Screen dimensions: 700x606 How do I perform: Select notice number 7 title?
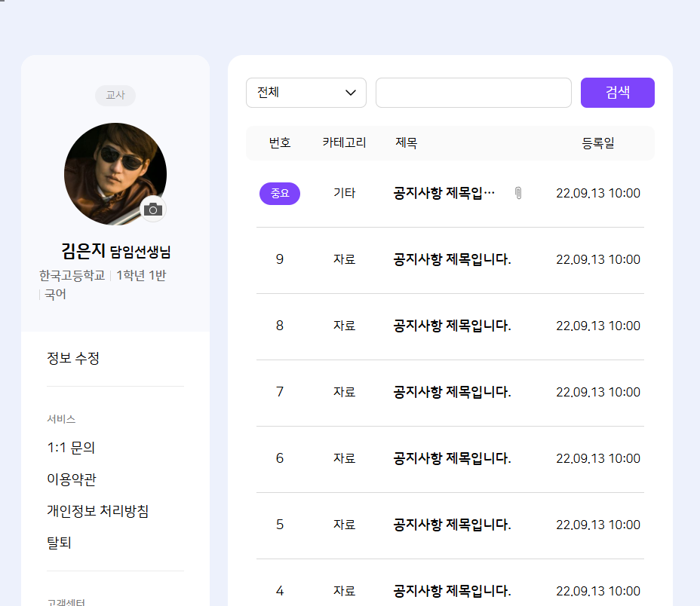pos(452,392)
